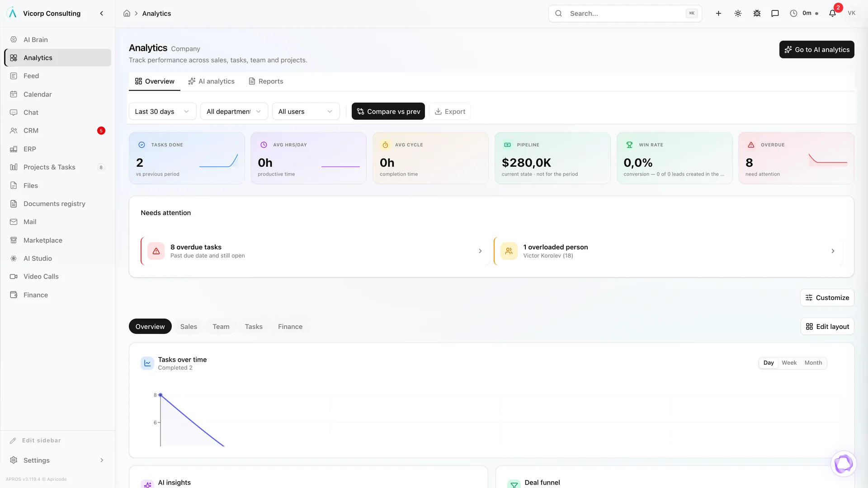This screenshot has height=488, width=868.
Task: Open Last 30 days dropdown
Action: pos(162,111)
